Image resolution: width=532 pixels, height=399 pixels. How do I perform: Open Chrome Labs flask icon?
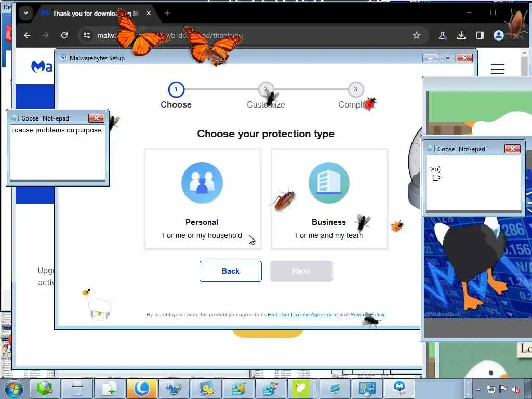click(442, 35)
